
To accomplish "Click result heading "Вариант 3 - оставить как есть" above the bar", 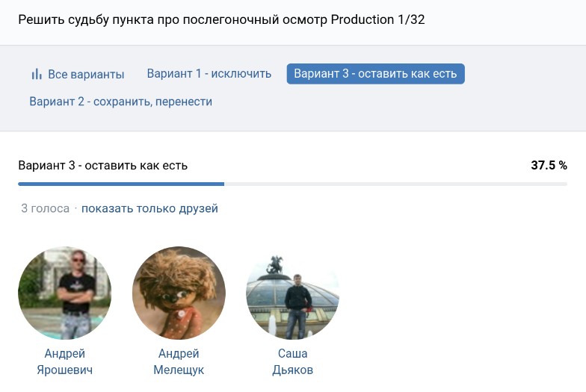I will pyautogui.click(x=102, y=165).
